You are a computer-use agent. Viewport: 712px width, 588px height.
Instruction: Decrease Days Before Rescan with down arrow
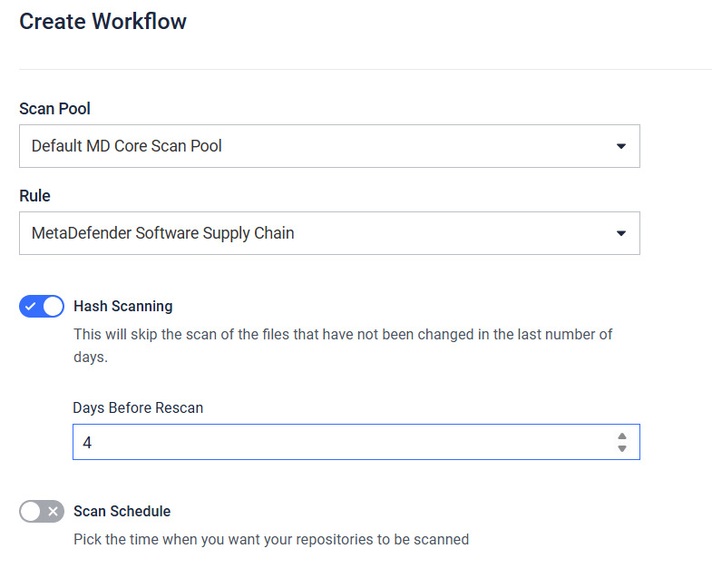622,448
